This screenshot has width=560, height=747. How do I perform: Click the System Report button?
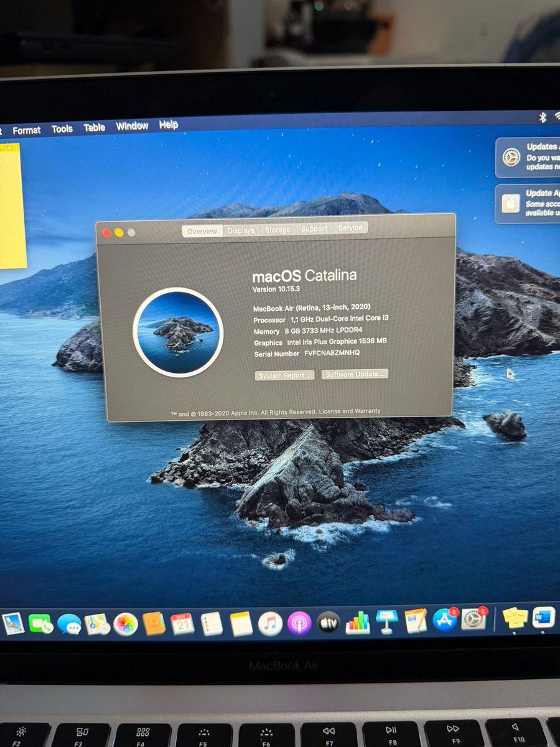pos(285,375)
